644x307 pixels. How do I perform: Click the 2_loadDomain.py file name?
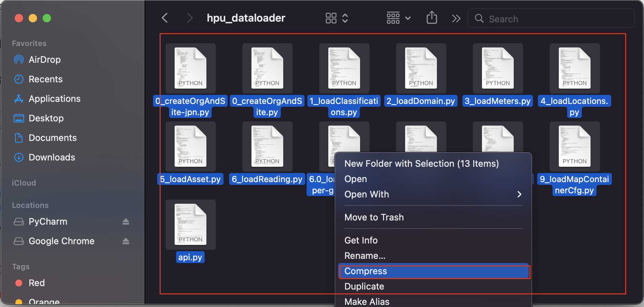coord(421,101)
